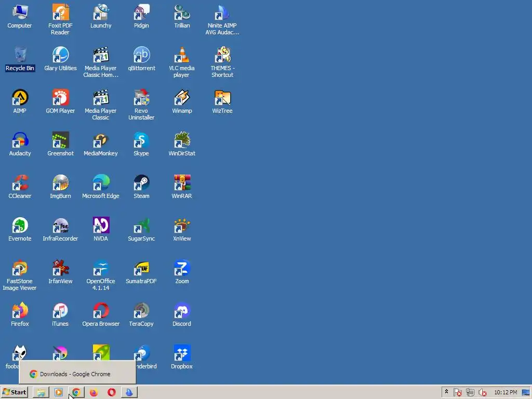Click the Winamp desktop icon
Viewport: 532px width, 399px height.
click(182, 101)
